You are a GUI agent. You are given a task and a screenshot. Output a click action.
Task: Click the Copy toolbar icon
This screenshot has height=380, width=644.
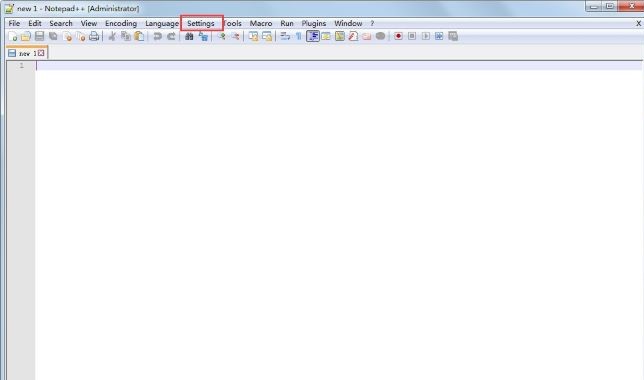125,36
